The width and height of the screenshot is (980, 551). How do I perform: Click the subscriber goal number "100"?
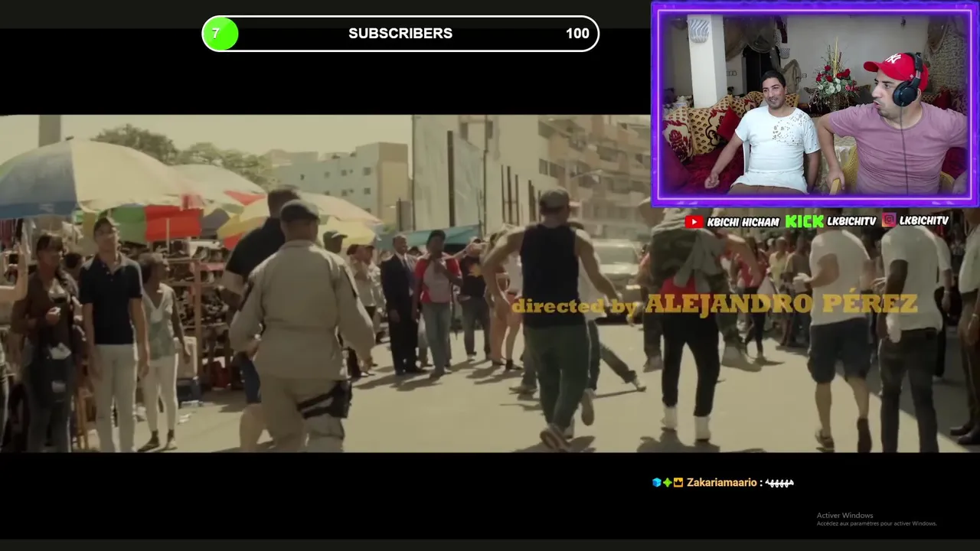tap(577, 34)
